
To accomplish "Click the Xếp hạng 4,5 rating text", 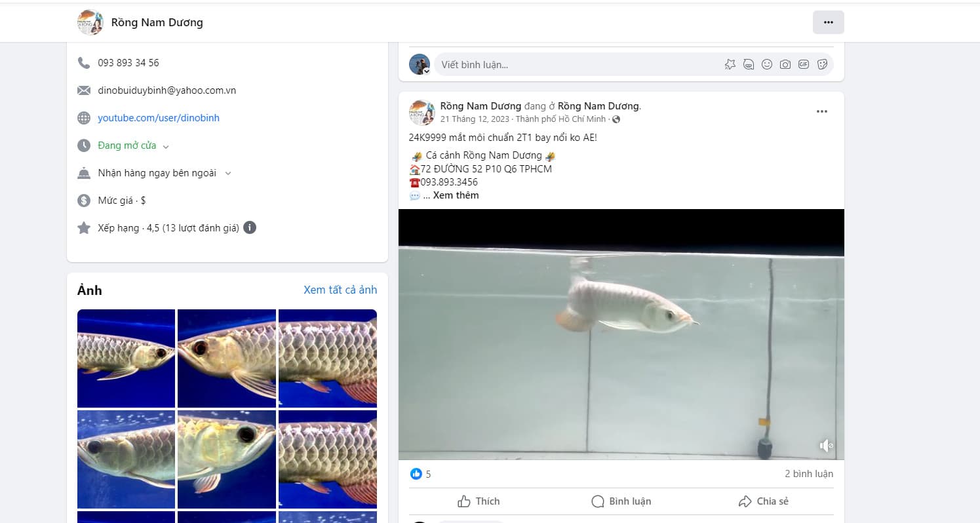I will click(168, 228).
